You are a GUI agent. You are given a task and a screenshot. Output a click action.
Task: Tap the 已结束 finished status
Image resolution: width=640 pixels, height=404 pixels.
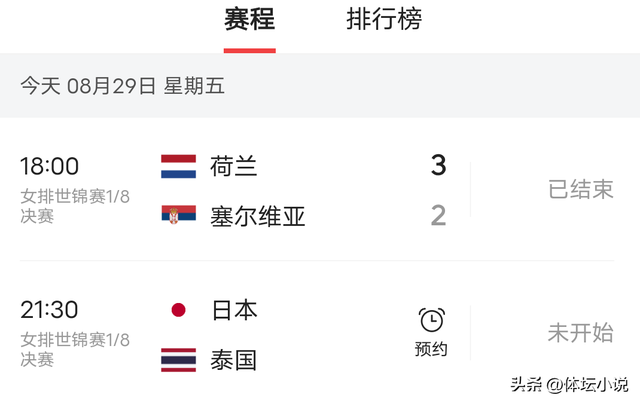click(580, 189)
